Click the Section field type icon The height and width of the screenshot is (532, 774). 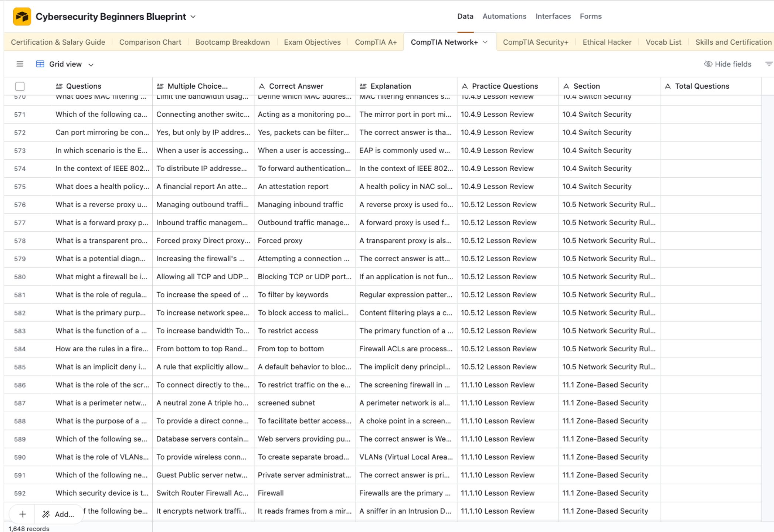tap(566, 86)
